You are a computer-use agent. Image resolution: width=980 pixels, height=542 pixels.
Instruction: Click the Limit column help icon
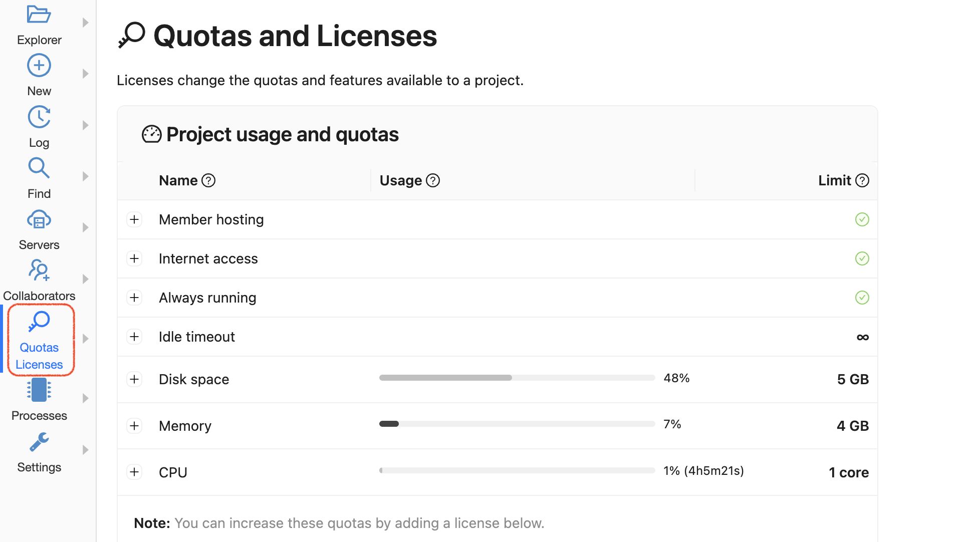tap(862, 180)
